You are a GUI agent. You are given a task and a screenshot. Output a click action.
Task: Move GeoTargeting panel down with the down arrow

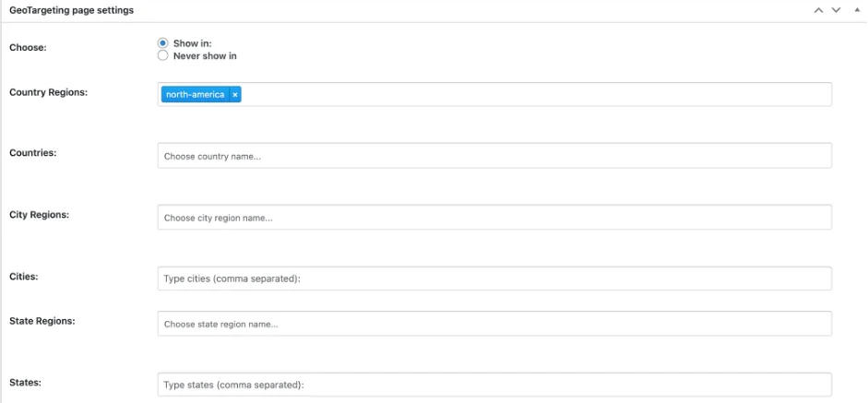click(836, 10)
